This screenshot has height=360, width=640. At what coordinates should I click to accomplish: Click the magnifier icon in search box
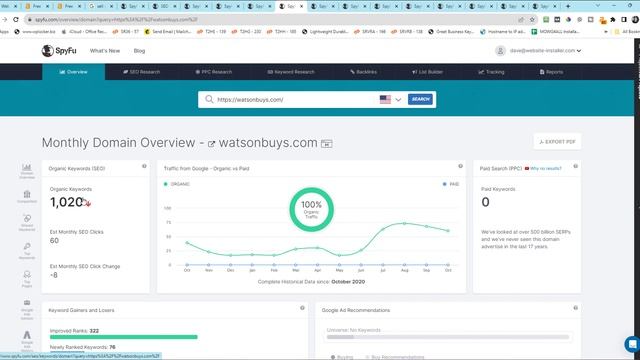(x=209, y=99)
